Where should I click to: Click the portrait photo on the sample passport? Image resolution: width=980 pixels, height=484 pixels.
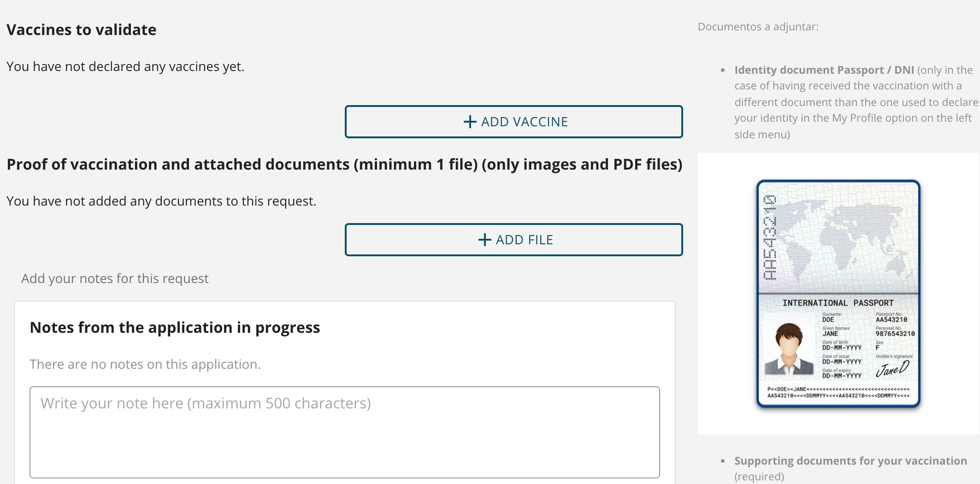(789, 348)
